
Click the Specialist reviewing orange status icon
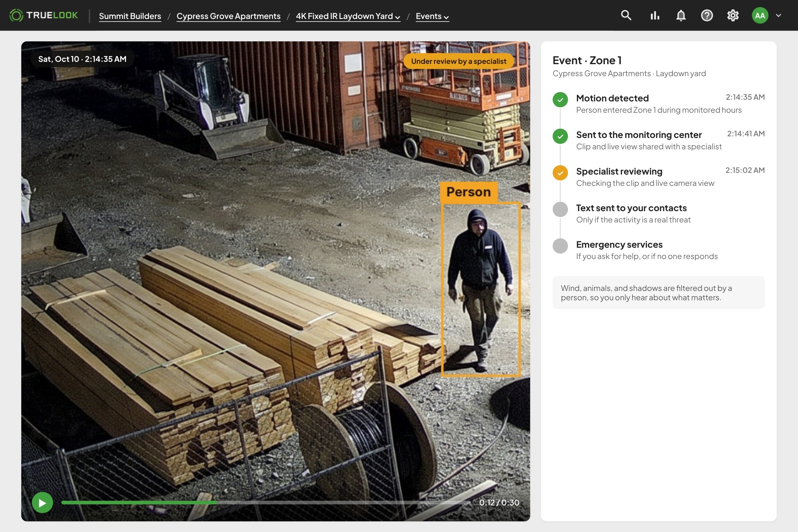(x=560, y=173)
